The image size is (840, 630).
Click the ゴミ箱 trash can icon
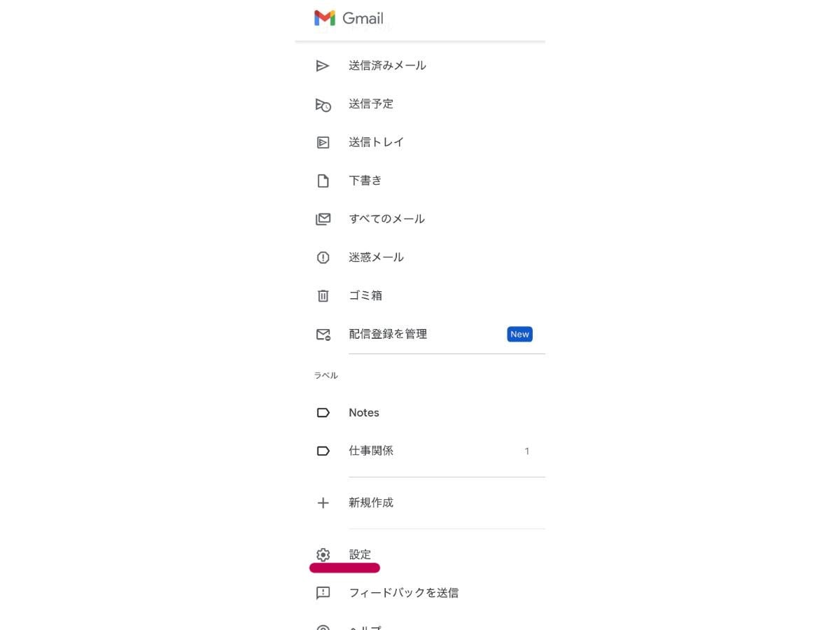click(323, 295)
